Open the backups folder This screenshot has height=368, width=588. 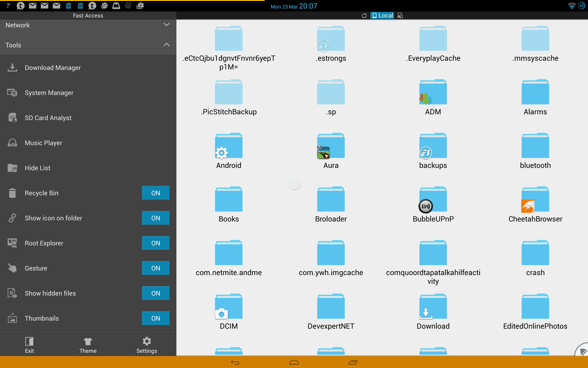[x=433, y=151]
